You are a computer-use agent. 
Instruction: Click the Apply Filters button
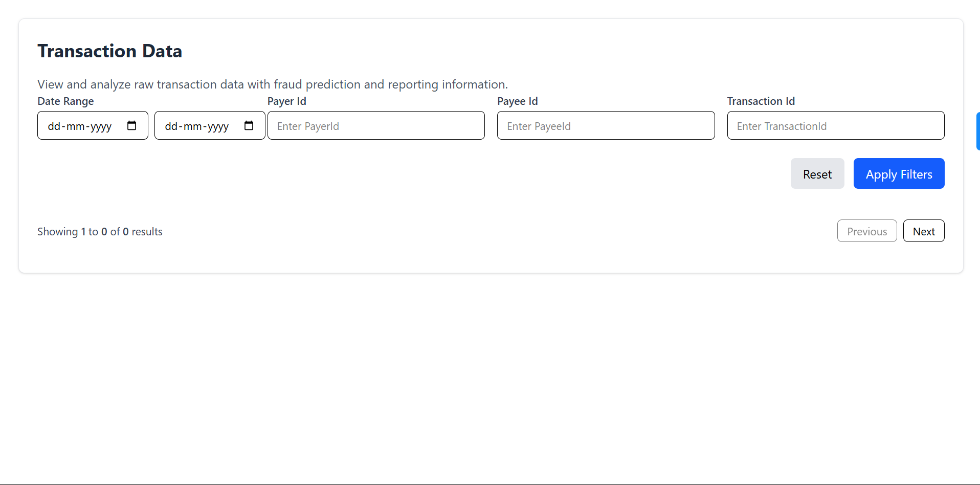point(899,174)
